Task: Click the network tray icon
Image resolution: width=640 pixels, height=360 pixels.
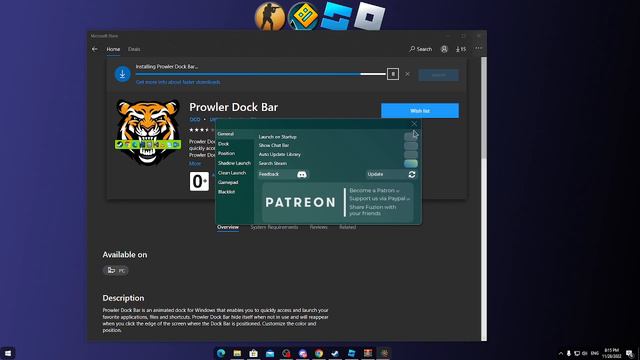Action: [x=577, y=353]
